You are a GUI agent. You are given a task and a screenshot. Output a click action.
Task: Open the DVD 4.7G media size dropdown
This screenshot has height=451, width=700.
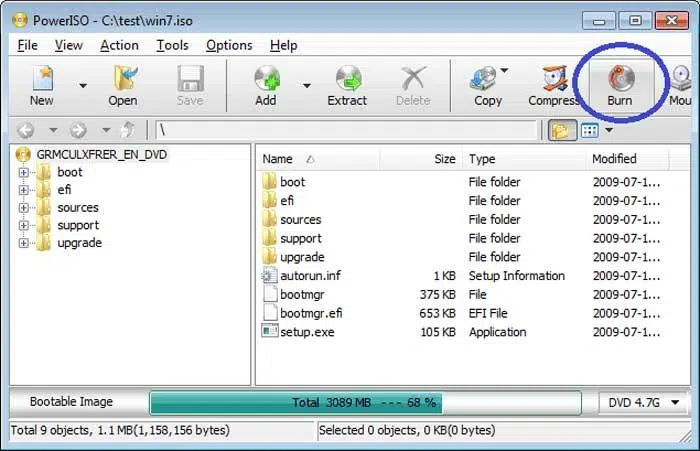click(x=644, y=403)
